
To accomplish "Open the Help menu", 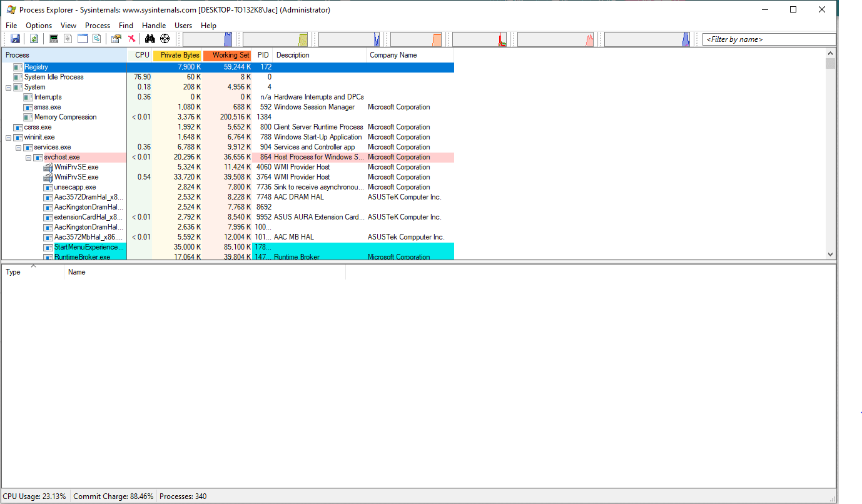I will (208, 26).
